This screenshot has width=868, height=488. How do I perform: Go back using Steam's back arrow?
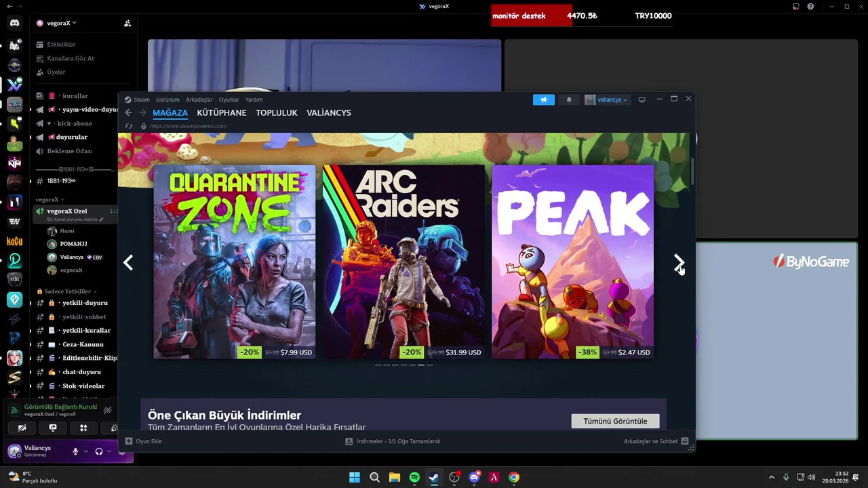tap(128, 113)
